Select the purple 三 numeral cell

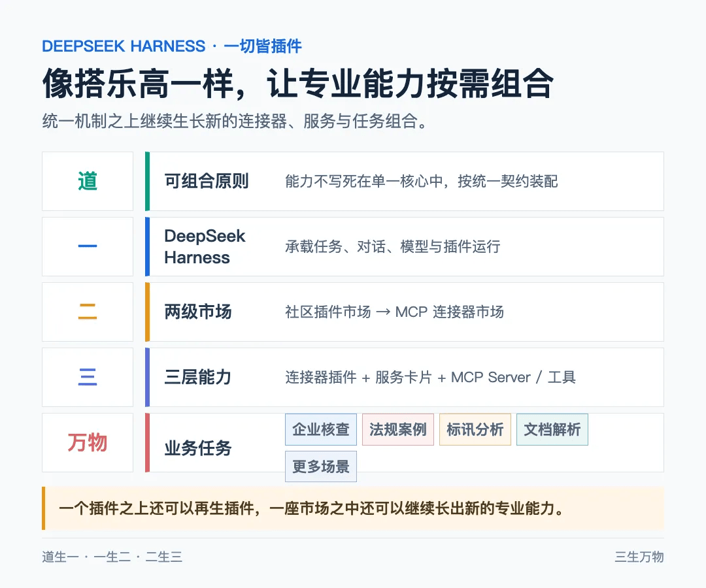(x=88, y=377)
